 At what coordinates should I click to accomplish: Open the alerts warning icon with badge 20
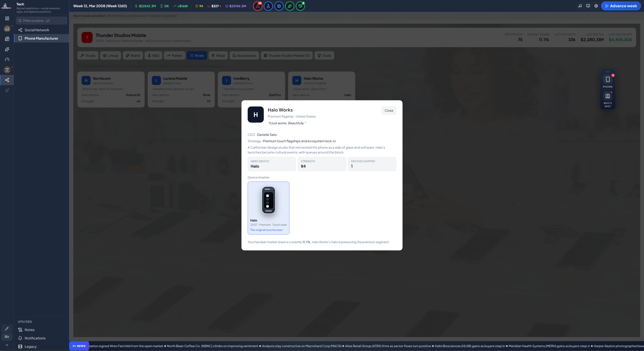click(x=258, y=6)
